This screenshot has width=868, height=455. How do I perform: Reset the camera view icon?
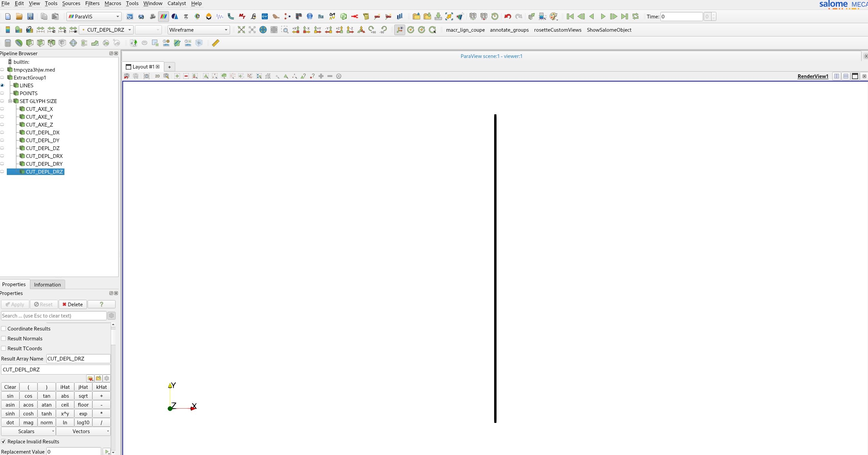coord(241,30)
